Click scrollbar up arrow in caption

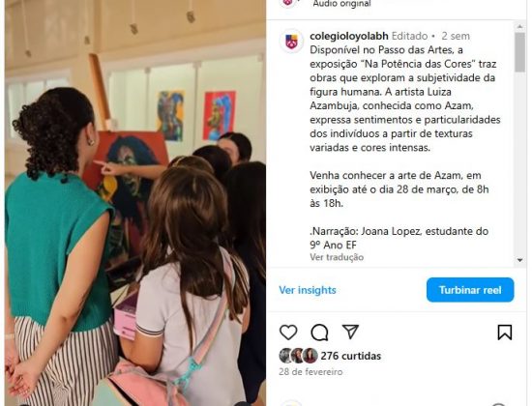click(519, 26)
